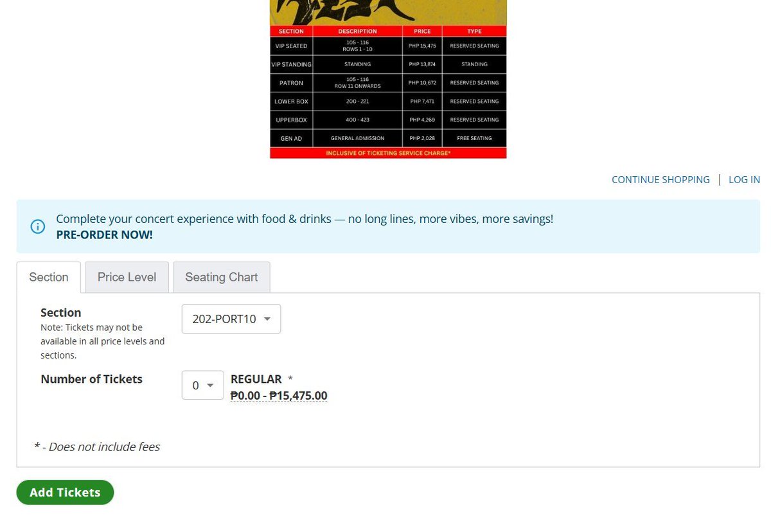Open the LOG IN link
This screenshot has width=771, height=532.
[x=744, y=179]
